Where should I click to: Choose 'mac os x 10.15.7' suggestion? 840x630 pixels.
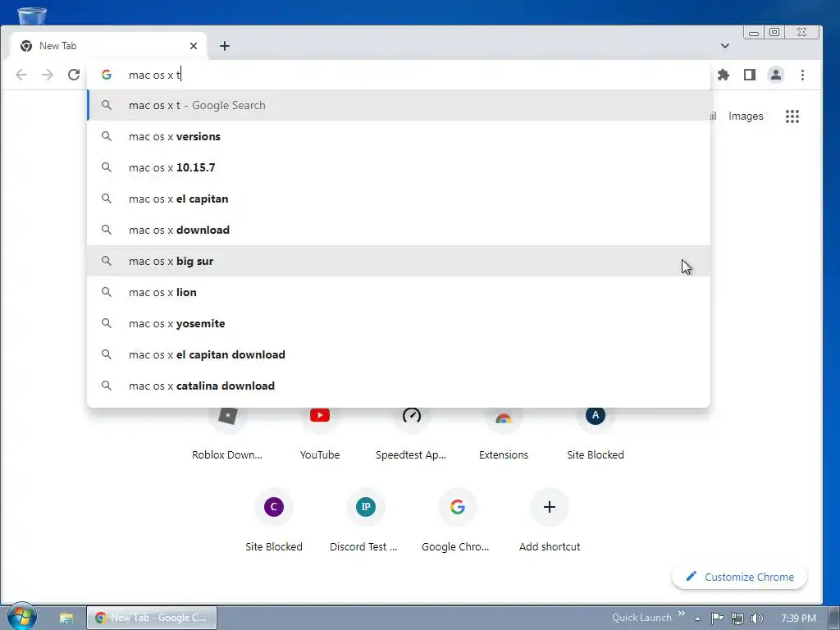click(x=399, y=167)
